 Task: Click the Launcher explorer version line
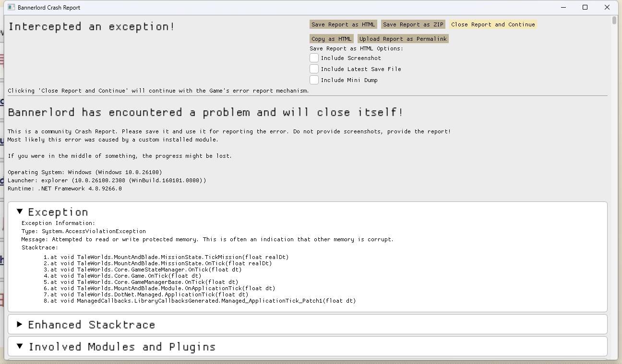(107, 180)
